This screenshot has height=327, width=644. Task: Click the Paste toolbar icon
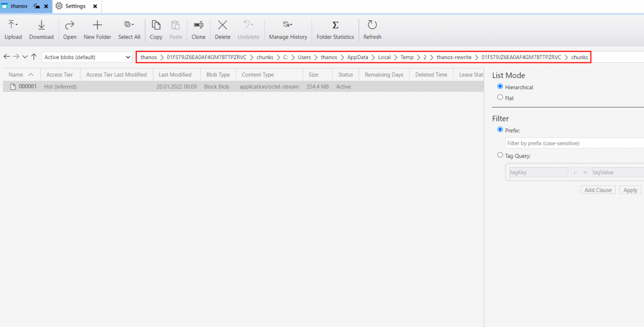click(x=175, y=30)
